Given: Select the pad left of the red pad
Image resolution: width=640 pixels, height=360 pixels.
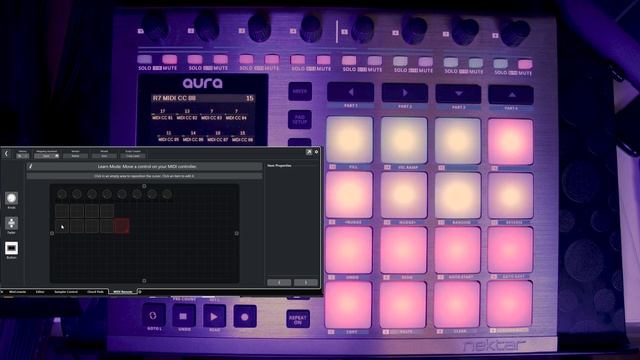Looking at the screenshot, I should tap(107, 226).
